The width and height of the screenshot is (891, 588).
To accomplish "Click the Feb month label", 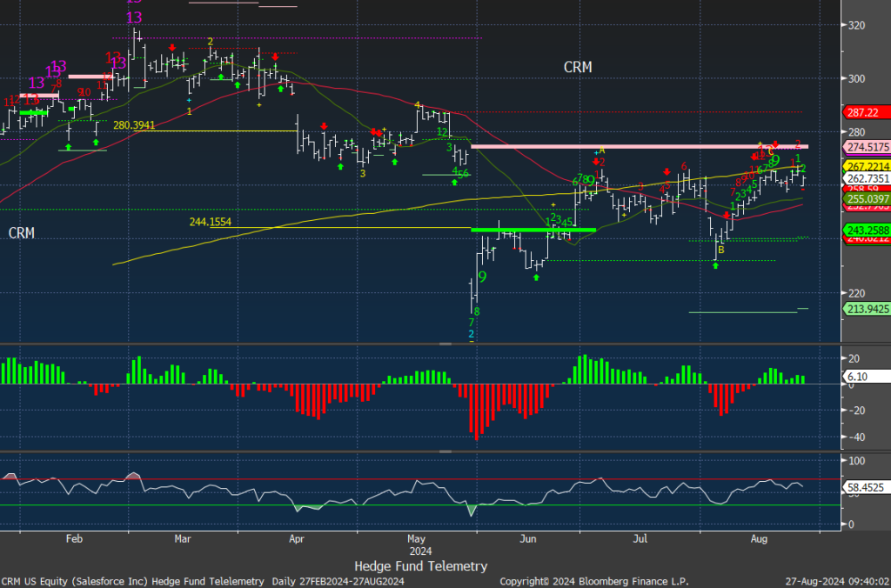I will tap(74, 538).
